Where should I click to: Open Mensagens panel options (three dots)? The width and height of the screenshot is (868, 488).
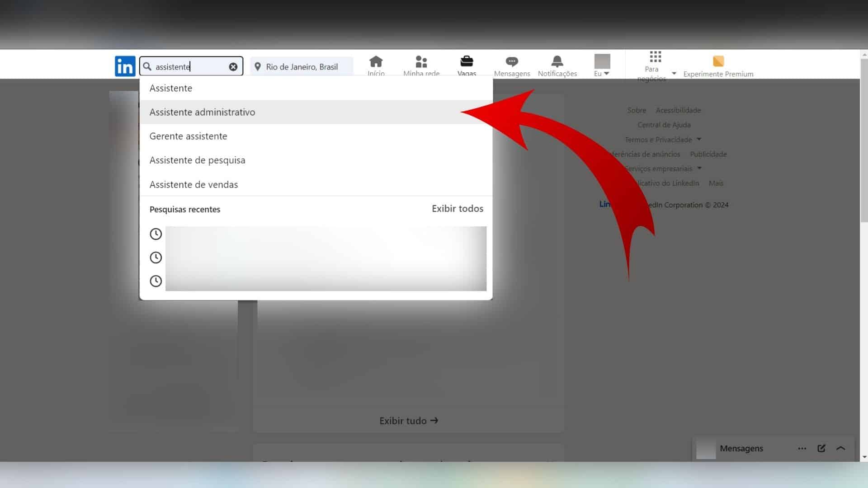click(802, 449)
